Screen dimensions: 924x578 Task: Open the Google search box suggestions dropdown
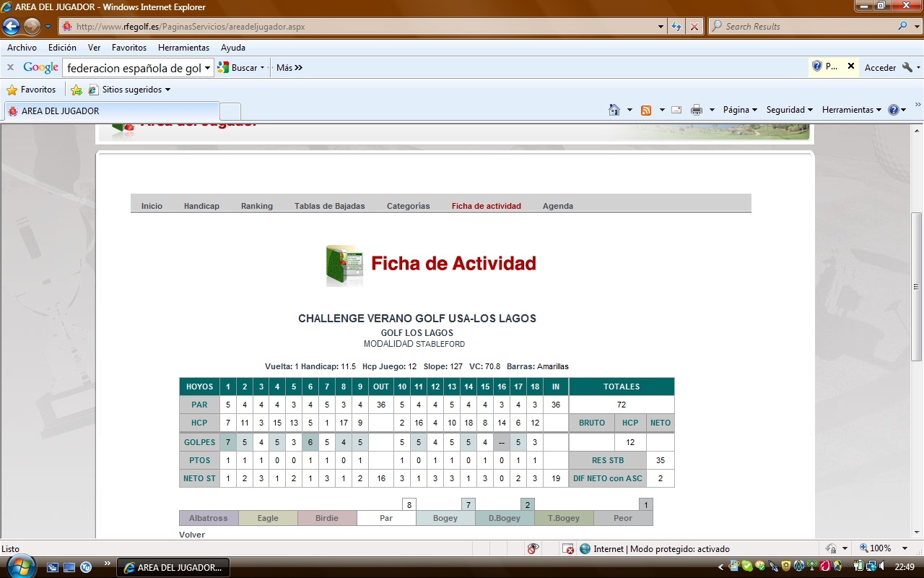point(207,68)
